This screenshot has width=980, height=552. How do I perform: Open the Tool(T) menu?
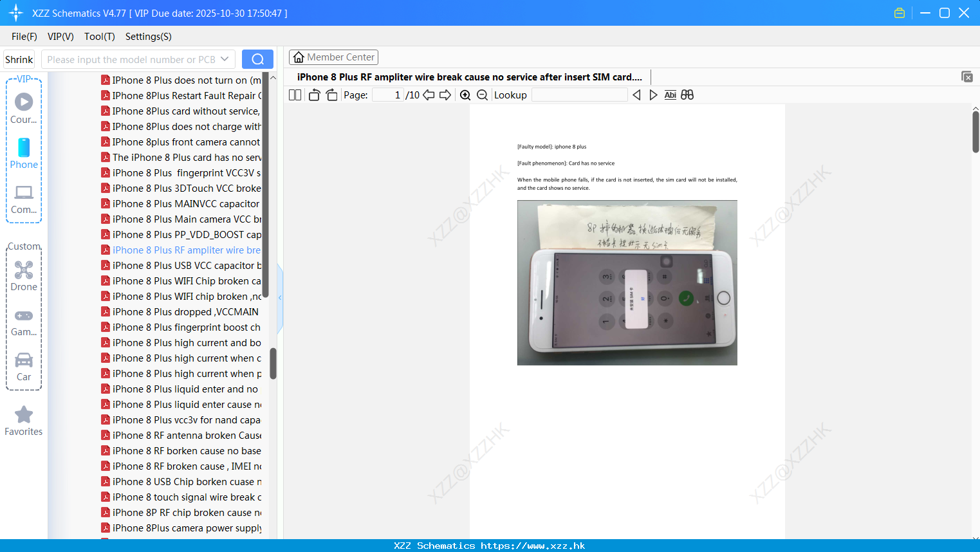point(100,37)
